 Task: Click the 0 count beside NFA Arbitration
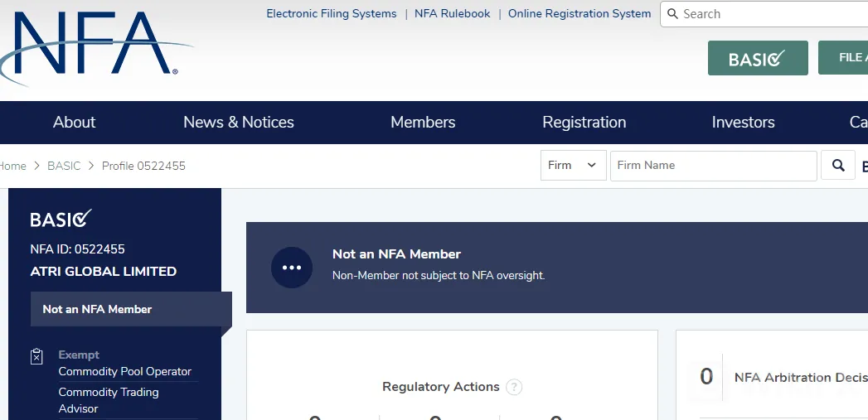pos(706,377)
